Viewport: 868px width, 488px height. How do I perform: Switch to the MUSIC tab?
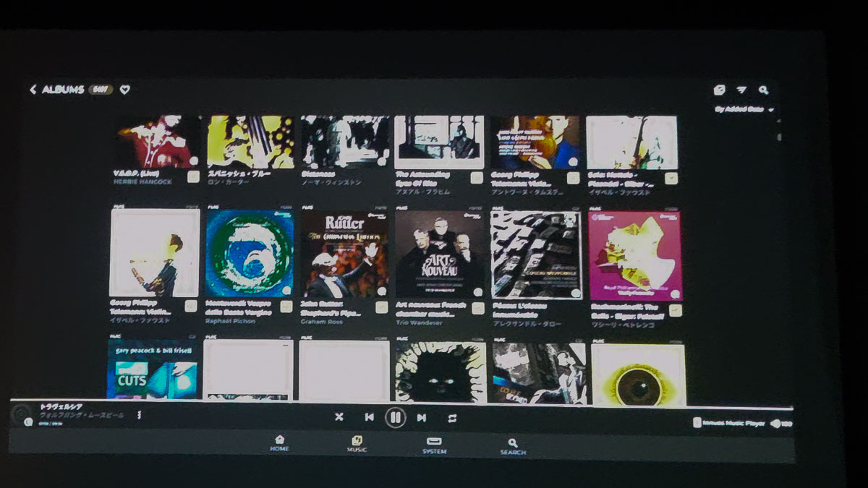click(357, 444)
